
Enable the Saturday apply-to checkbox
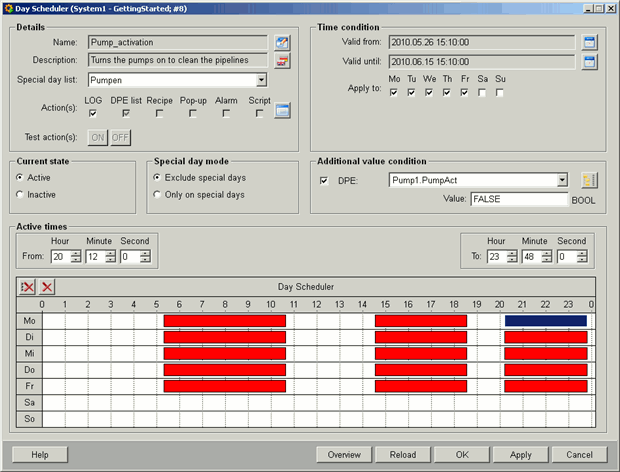coord(482,93)
